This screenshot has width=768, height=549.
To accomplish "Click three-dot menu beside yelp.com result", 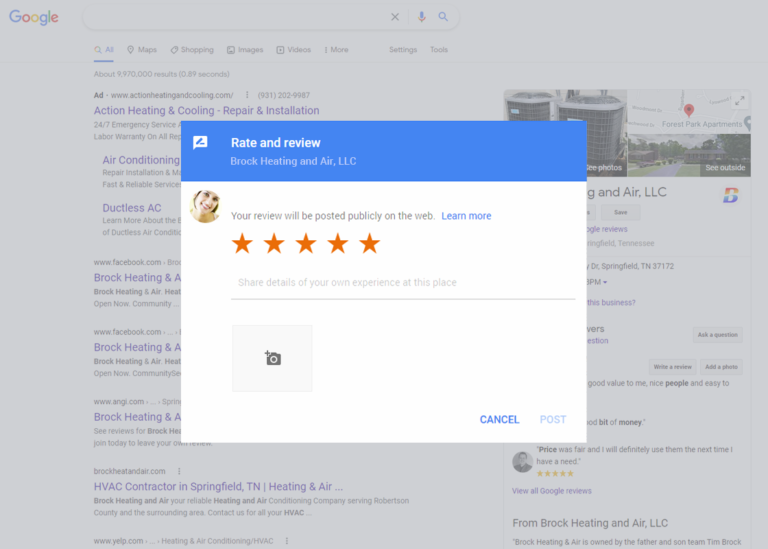I will pyautogui.click(x=287, y=541).
